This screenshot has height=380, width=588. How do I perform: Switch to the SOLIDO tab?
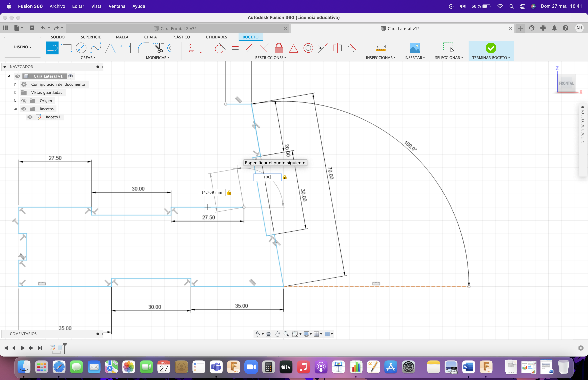click(58, 37)
